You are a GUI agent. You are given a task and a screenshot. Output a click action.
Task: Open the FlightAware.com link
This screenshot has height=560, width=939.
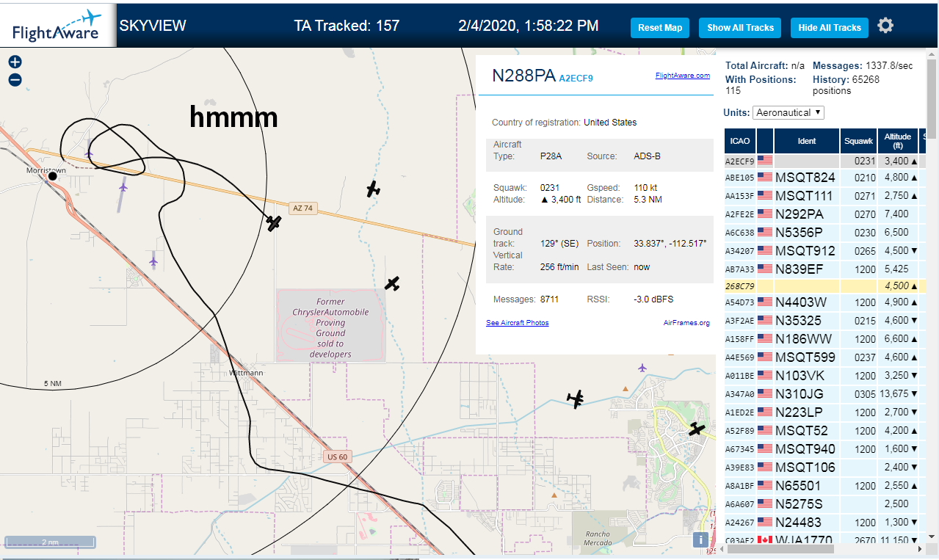[x=683, y=75]
